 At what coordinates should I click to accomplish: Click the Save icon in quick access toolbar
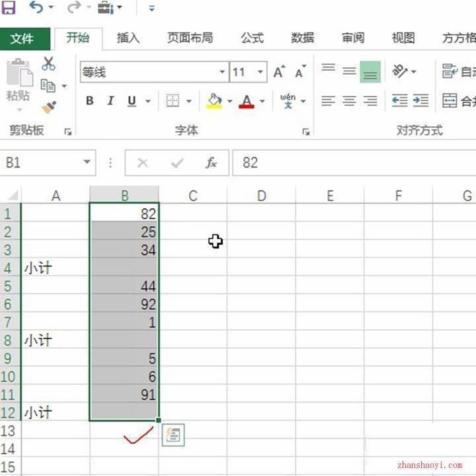(8, 7)
